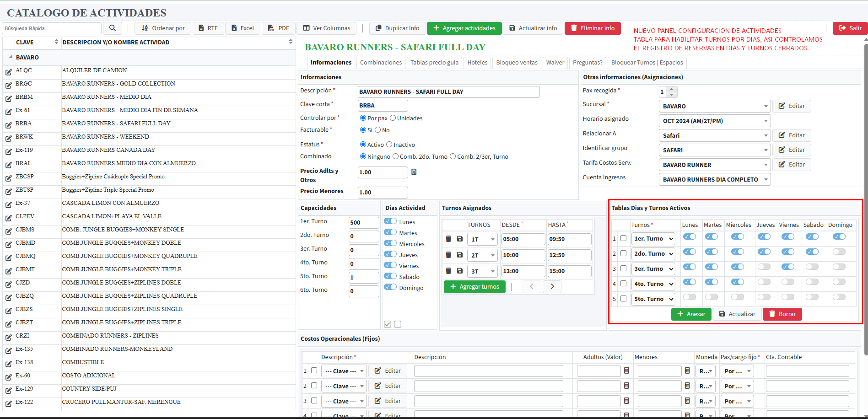Open Identificar grupo SAFARI dropdown

coord(715,150)
